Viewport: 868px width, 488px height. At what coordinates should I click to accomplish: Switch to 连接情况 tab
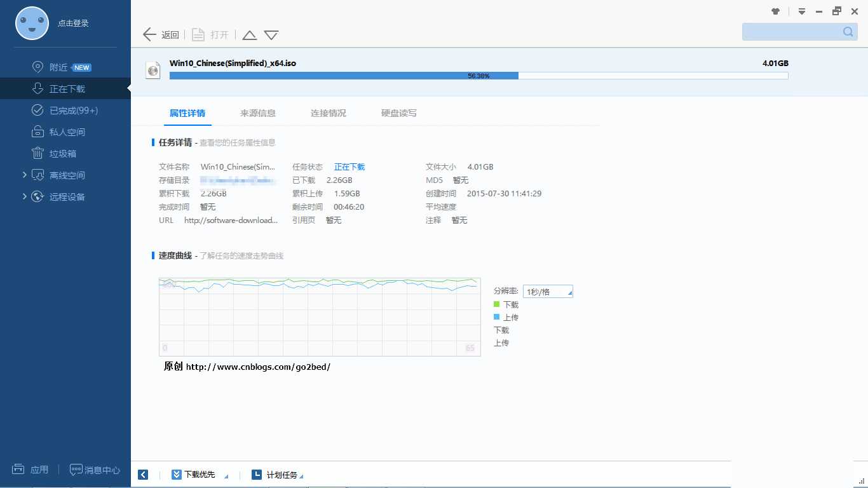pyautogui.click(x=329, y=113)
